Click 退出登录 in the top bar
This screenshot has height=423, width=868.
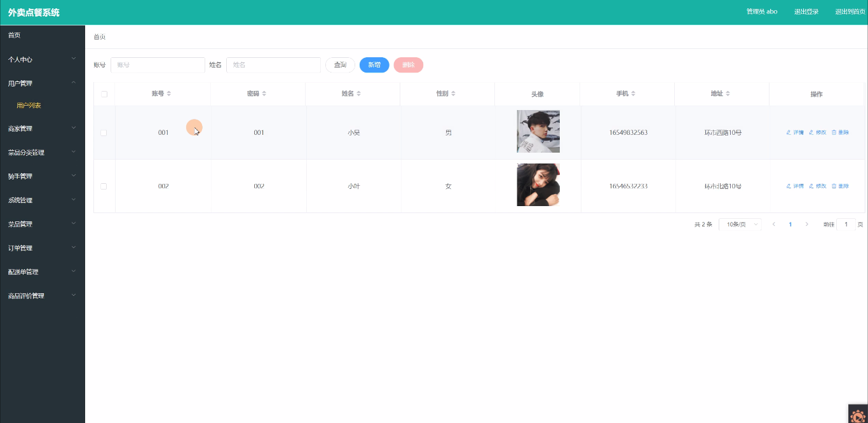pyautogui.click(x=806, y=11)
